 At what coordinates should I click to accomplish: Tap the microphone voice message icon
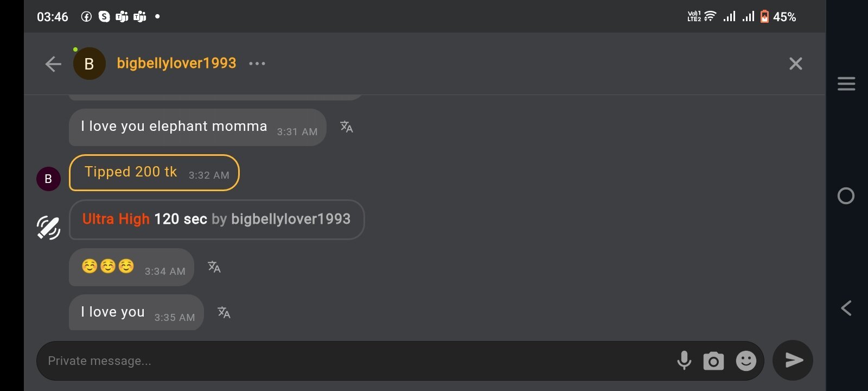[x=684, y=361]
